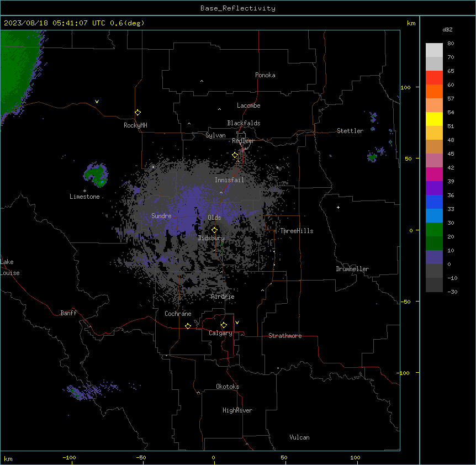Click the Cochrane town label
Image resolution: width=476 pixels, height=465 pixels.
[178, 314]
